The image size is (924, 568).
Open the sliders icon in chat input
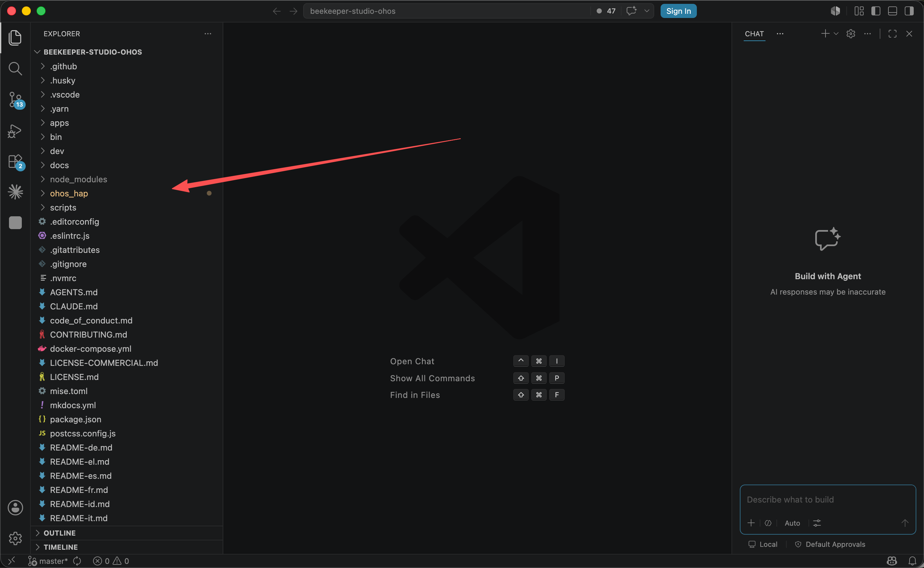(817, 523)
